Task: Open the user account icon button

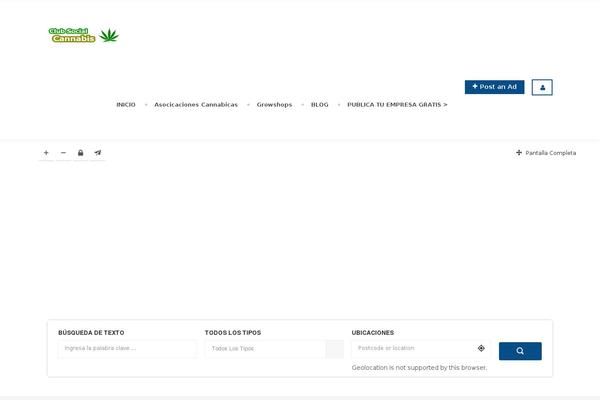Action: [542, 87]
